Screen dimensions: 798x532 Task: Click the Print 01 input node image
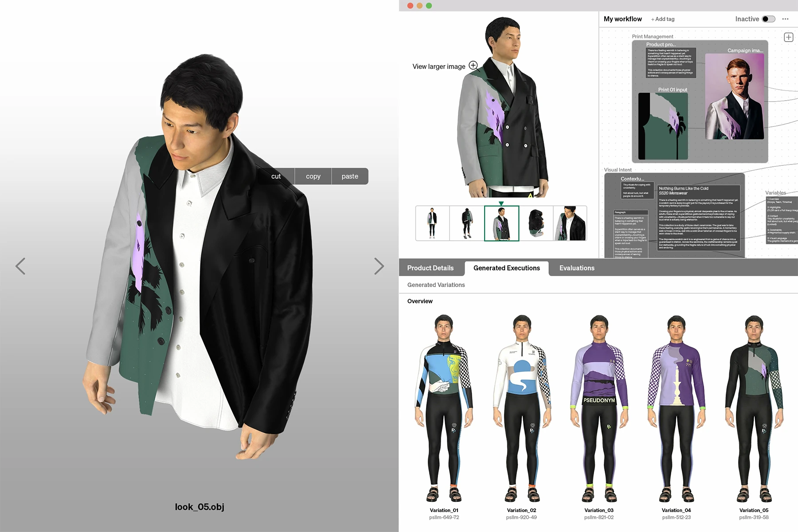[663, 126]
